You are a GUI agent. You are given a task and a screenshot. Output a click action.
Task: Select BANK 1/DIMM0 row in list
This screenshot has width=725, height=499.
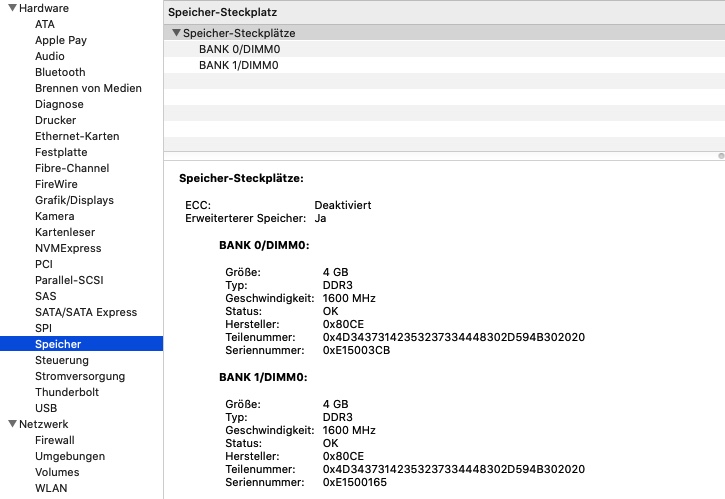[x=238, y=65]
